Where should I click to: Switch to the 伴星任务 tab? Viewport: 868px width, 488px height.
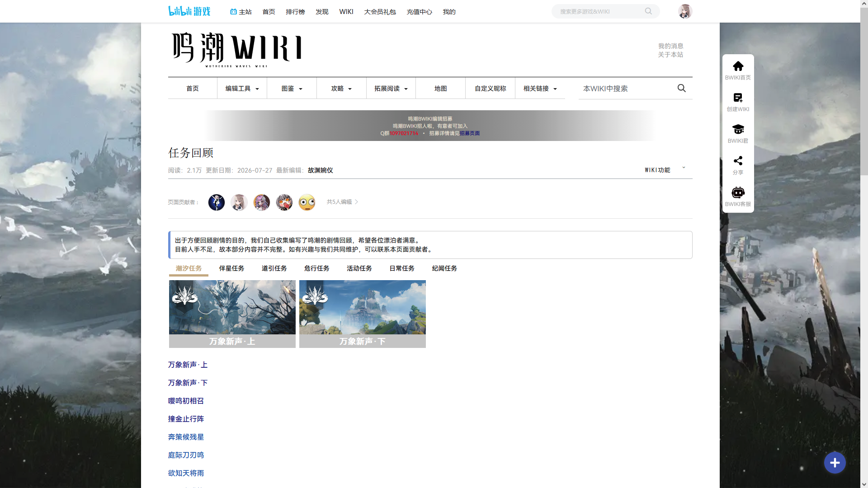click(x=231, y=268)
